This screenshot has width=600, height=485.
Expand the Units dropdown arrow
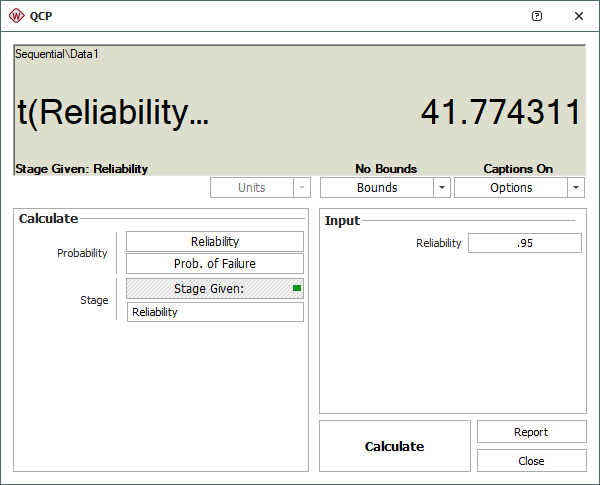[302, 188]
